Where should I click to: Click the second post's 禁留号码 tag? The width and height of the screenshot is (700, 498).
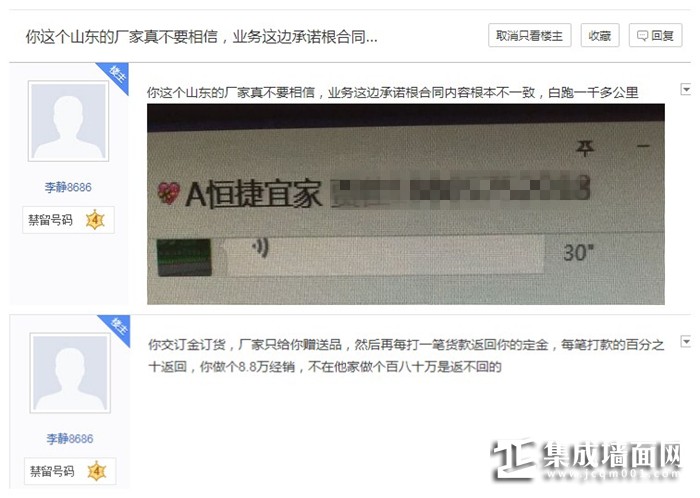[x=52, y=472]
